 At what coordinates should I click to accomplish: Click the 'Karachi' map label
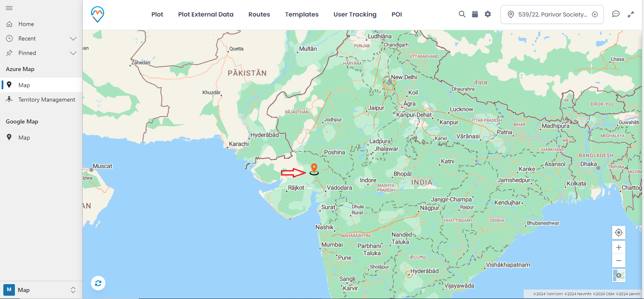tap(239, 144)
